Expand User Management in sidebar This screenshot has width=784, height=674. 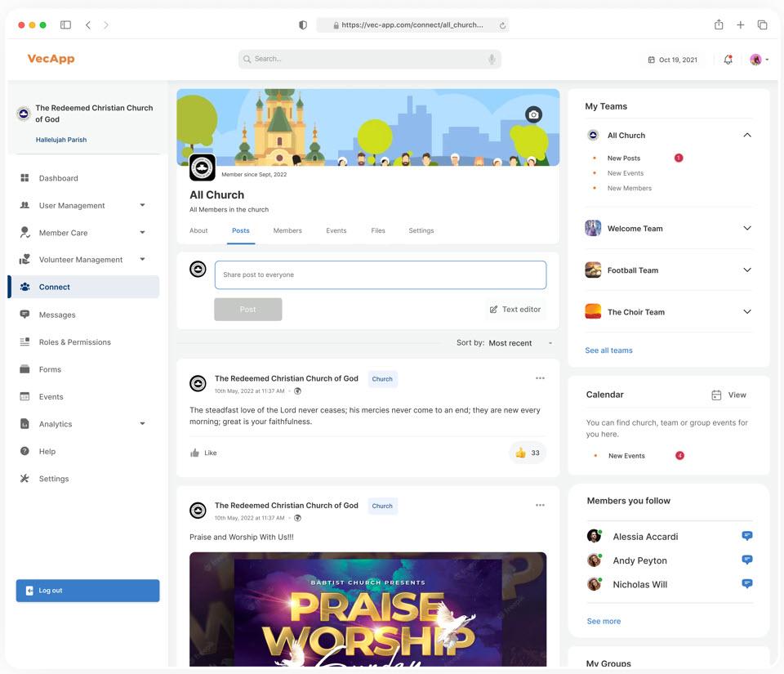[x=142, y=206]
